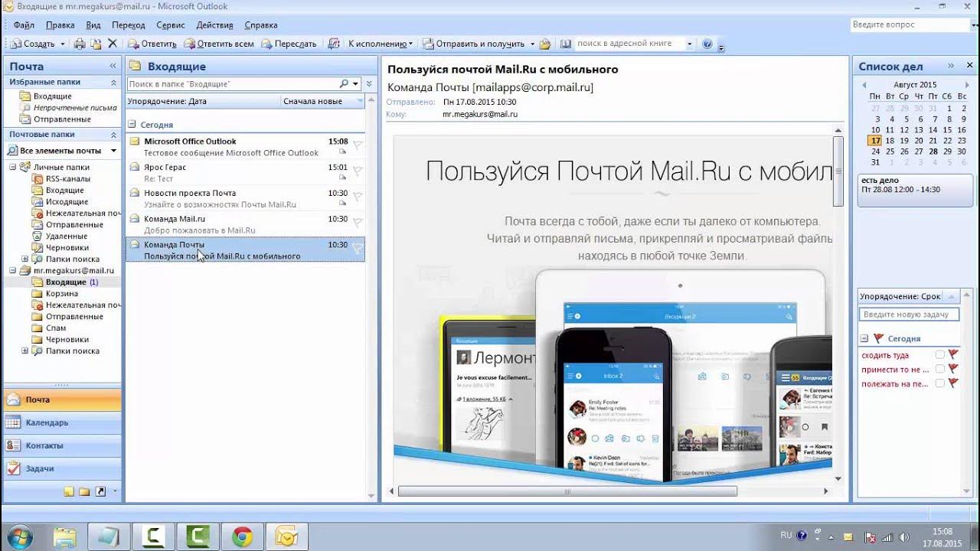Click the Print icon in the toolbar
The width and height of the screenshot is (980, 551).
(x=79, y=44)
